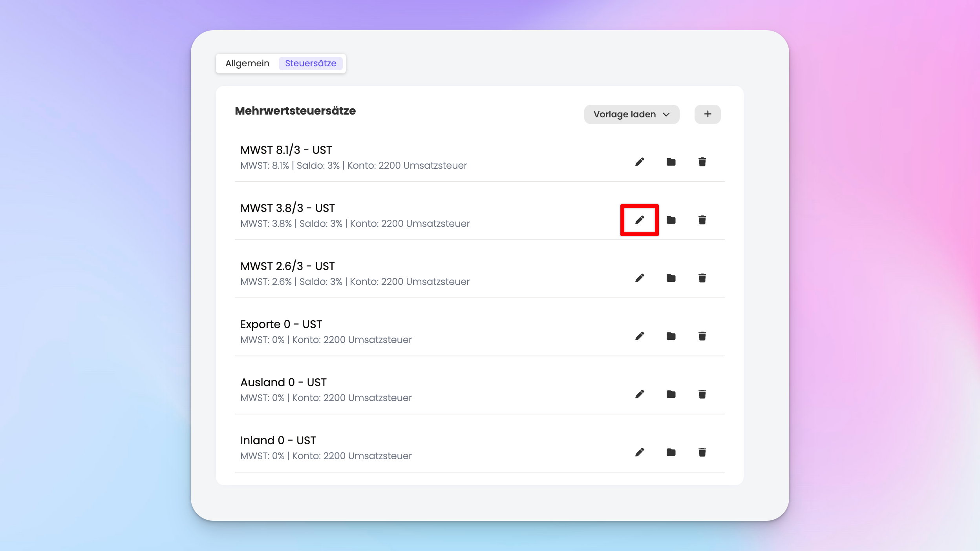
Task: Click folder icon for MWST 8.1/3 - UST
Action: point(671,162)
